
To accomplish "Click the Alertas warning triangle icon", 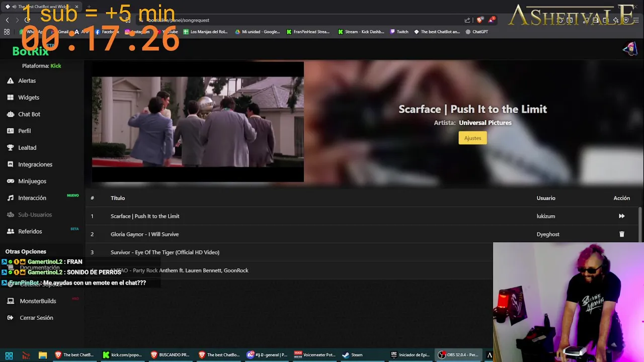I will (10, 80).
